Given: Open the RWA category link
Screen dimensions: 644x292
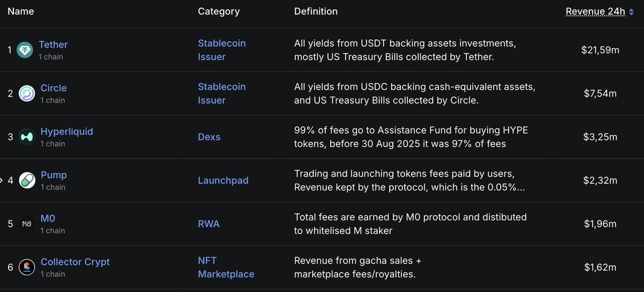Looking at the screenshot, I should click(x=209, y=224).
